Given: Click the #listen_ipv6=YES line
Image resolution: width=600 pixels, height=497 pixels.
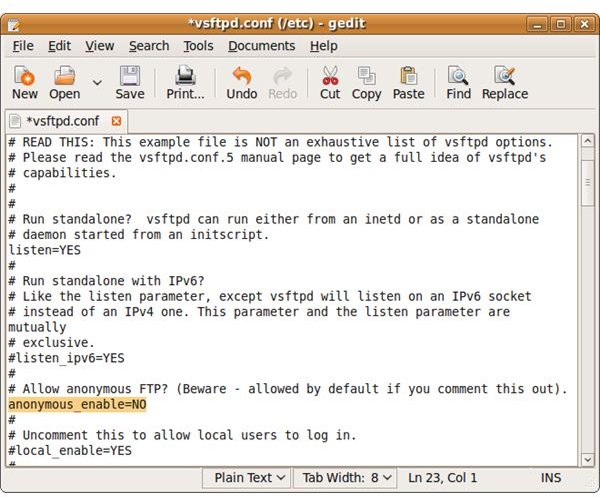Looking at the screenshot, I should (66, 358).
